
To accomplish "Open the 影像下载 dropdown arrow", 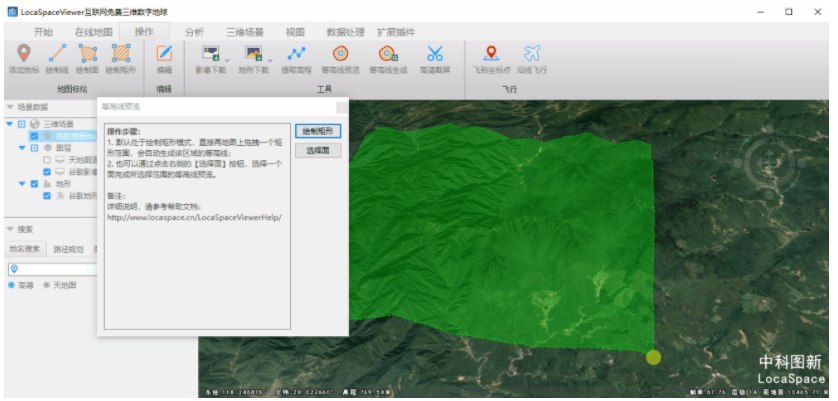I will tap(228, 60).
